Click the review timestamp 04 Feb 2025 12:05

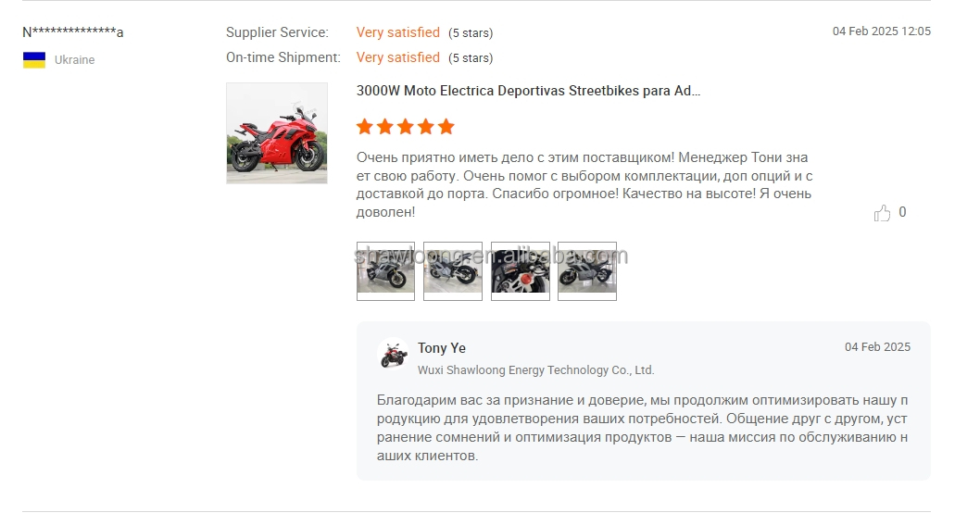(881, 31)
